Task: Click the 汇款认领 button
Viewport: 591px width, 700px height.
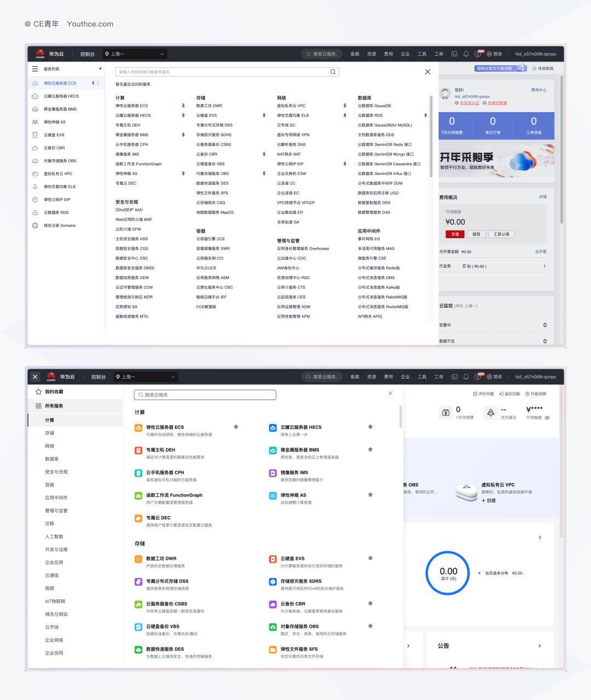Action: [501, 234]
